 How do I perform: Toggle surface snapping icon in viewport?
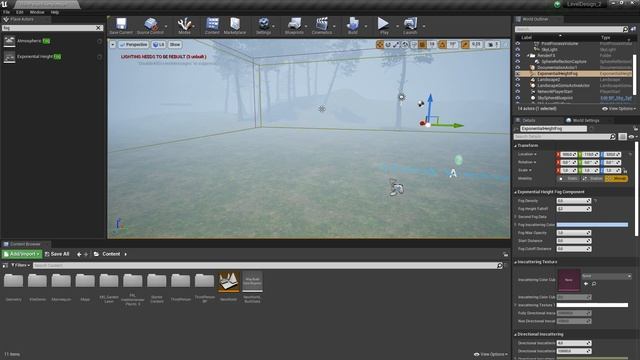414,44
